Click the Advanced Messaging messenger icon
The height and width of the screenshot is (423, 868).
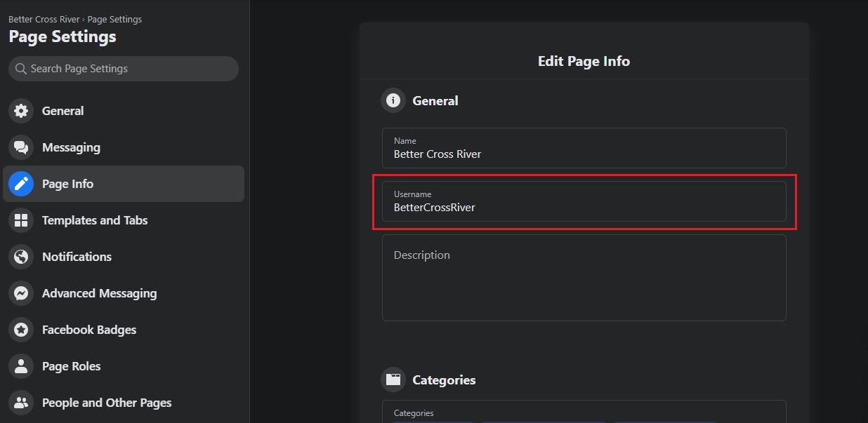tap(21, 293)
